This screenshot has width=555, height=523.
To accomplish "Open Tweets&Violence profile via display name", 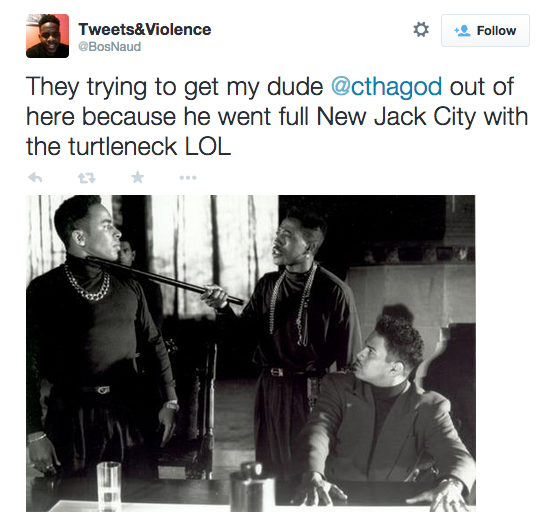I will [144, 29].
